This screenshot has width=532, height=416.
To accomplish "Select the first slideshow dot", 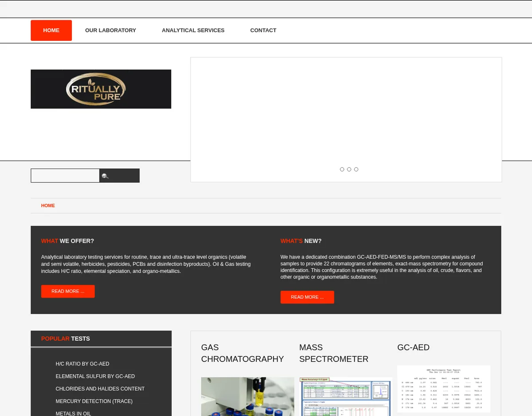I will (342, 169).
